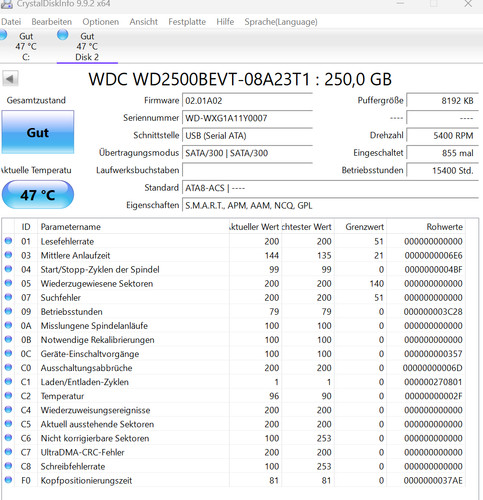Select the Misslungene Spindelanläufe row

(233, 326)
